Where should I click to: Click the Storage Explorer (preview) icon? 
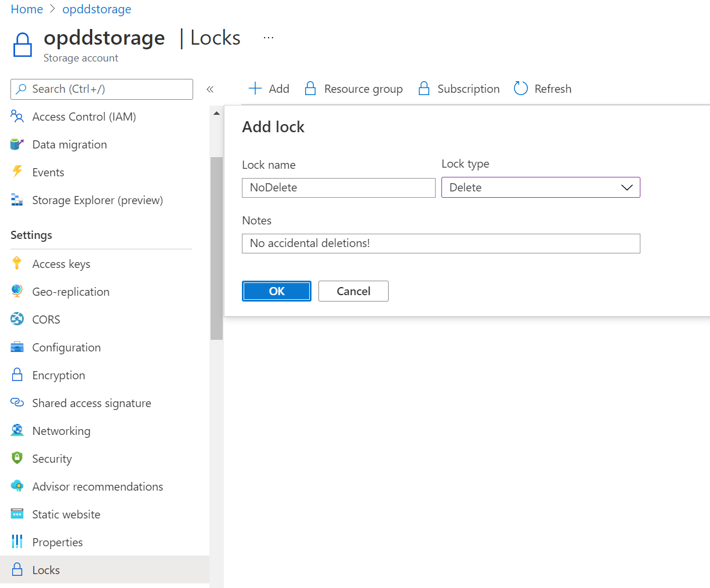(17, 200)
